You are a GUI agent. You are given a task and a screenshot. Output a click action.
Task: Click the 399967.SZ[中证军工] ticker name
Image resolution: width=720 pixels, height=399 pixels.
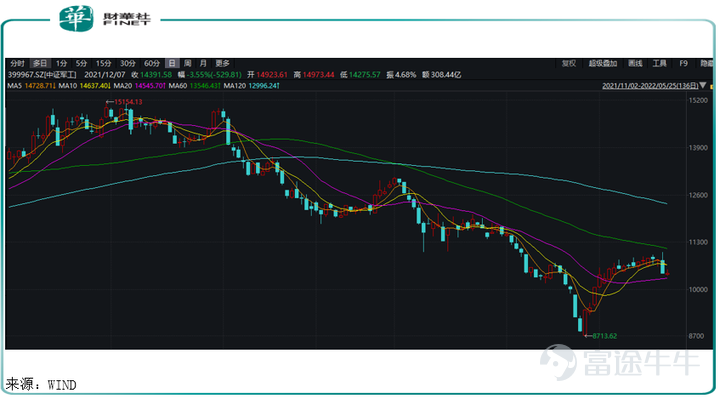pos(42,75)
